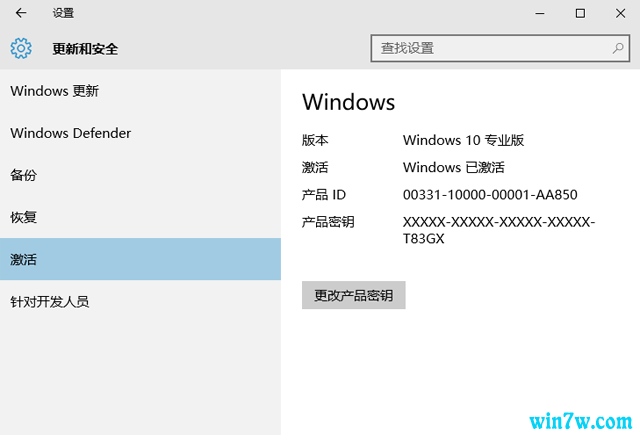Click the back arrow in title bar
640x435 pixels.
click(21, 13)
